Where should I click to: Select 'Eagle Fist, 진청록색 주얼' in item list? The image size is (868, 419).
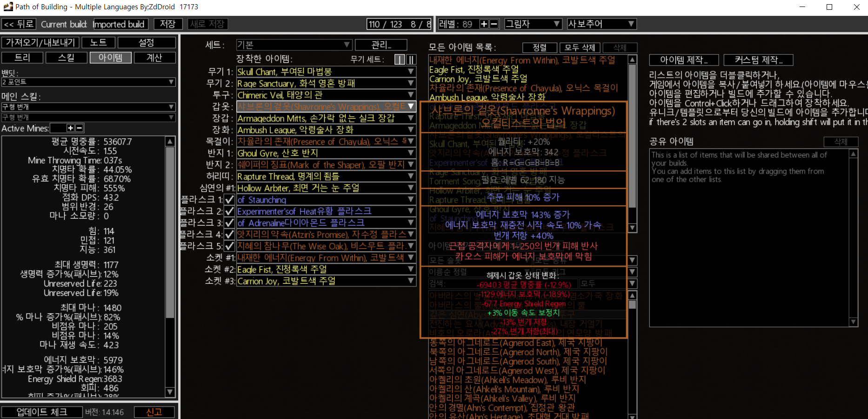pyautogui.click(x=474, y=70)
